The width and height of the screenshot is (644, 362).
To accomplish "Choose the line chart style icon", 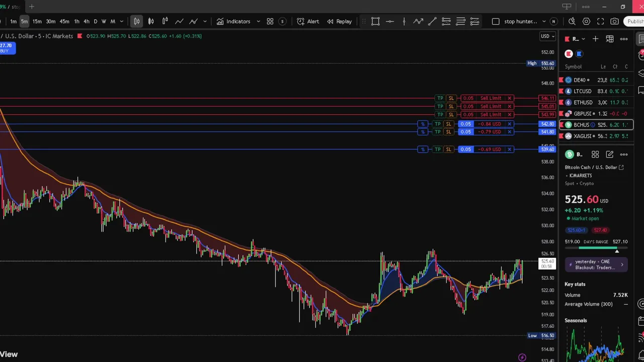I will (x=179, y=21).
